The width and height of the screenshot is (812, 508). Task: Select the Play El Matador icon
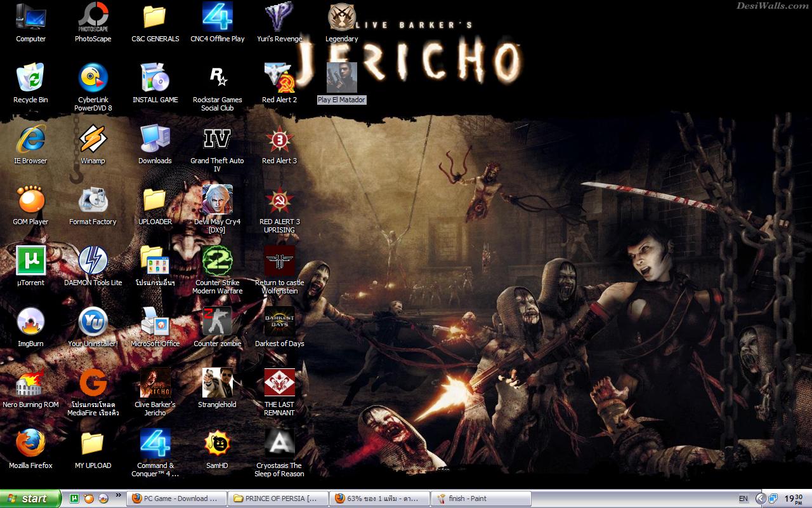pyautogui.click(x=341, y=78)
